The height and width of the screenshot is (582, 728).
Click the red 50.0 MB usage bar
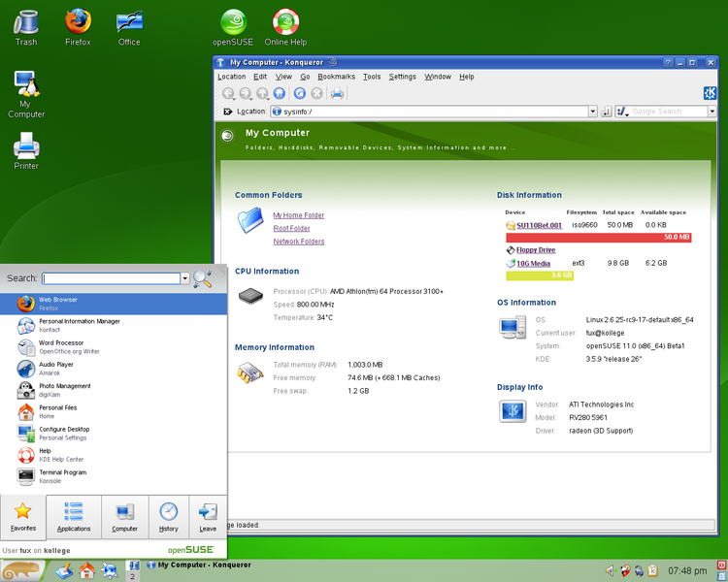point(599,237)
